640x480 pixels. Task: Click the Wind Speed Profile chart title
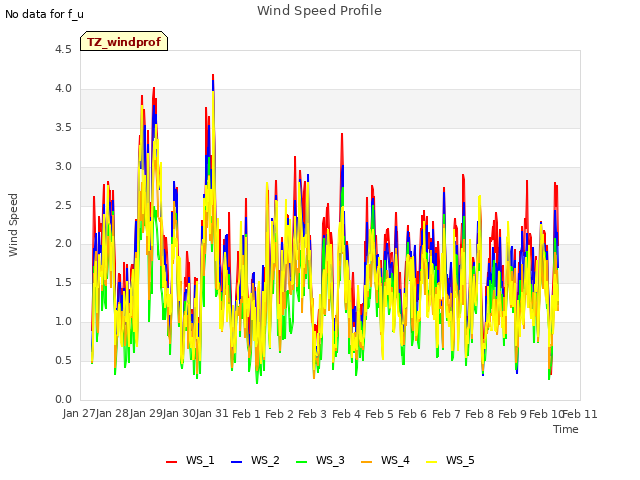[x=320, y=11]
